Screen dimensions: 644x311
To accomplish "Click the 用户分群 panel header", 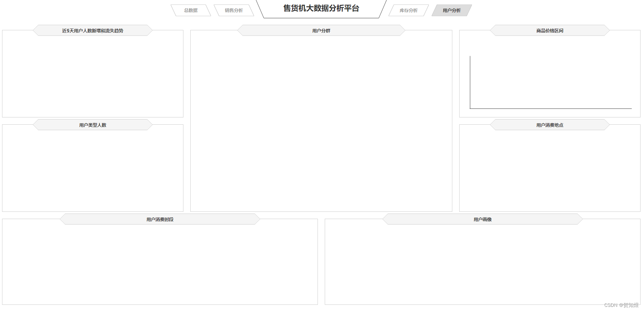I will 321,30.
